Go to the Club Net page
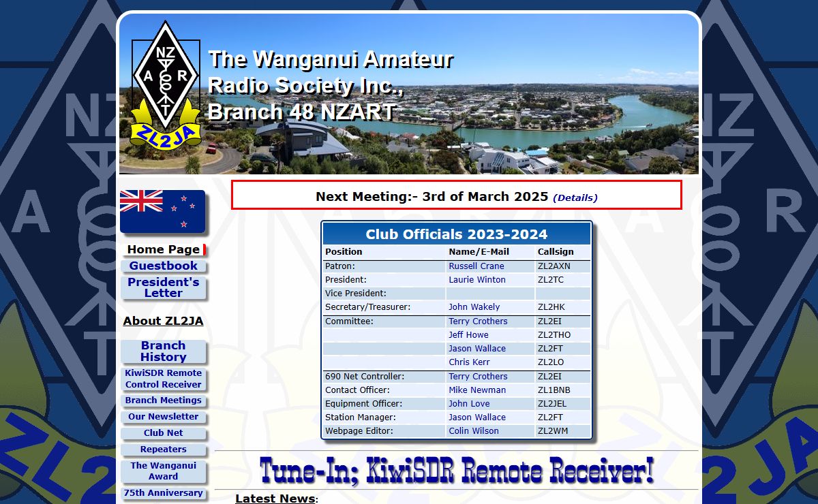The width and height of the screenshot is (818, 504). tap(164, 433)
